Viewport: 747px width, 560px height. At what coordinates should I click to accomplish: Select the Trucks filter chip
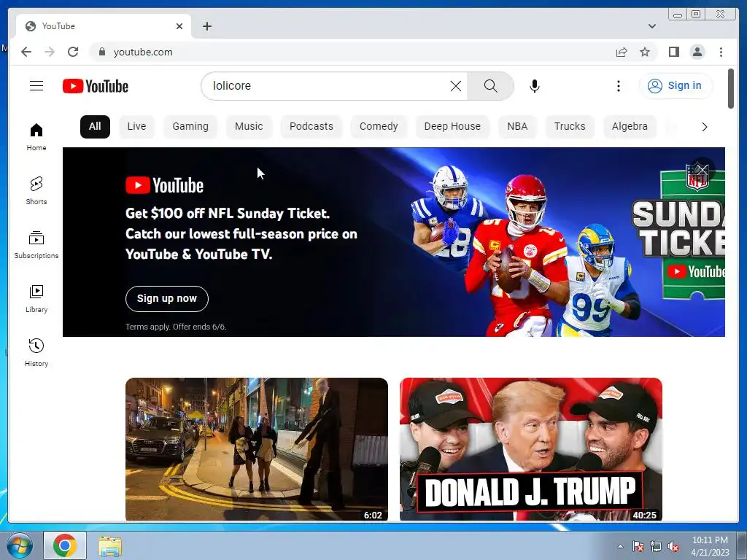point(570,127)
